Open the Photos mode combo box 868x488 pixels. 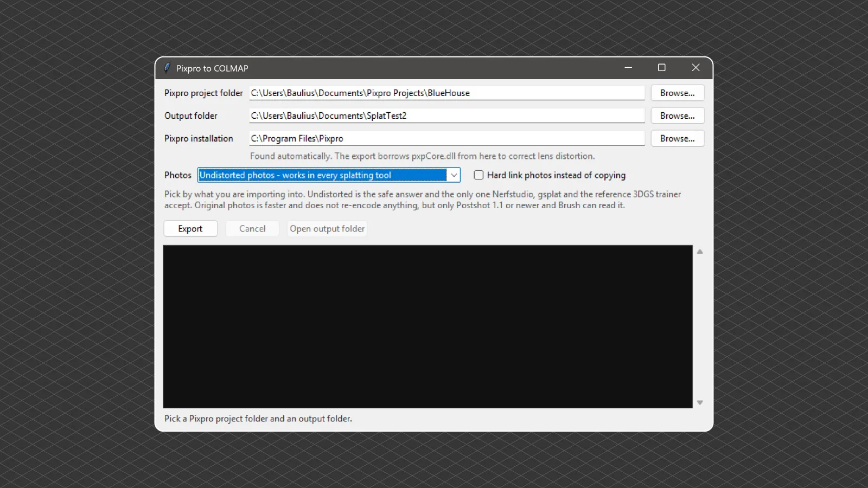point(329,175)
